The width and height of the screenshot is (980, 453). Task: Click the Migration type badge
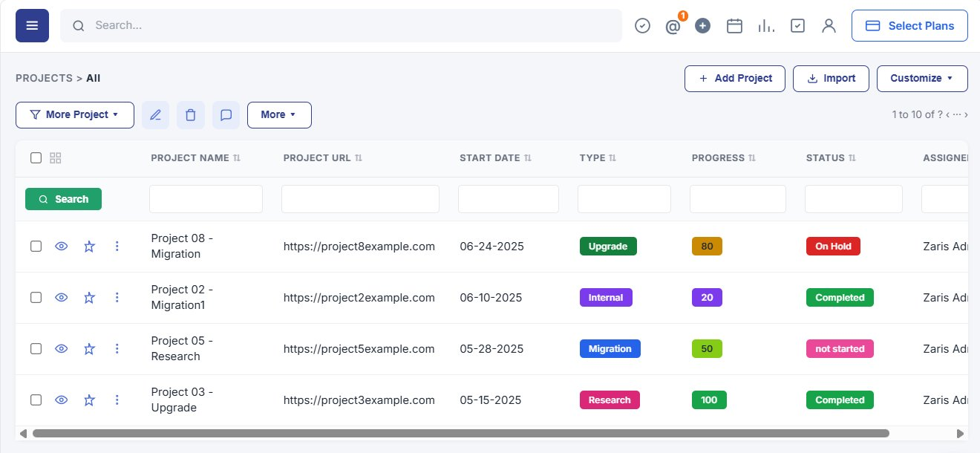pos(610,349)
